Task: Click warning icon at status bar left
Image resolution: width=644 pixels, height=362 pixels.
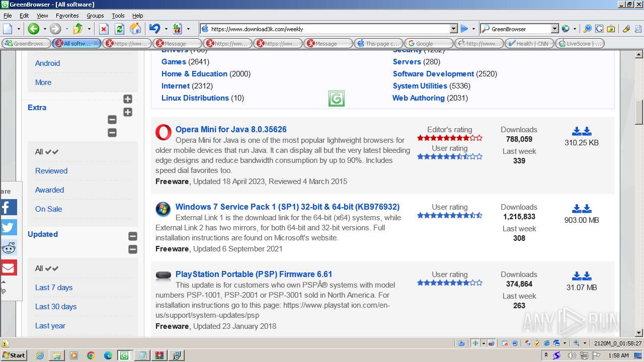Action: (x=5, y=343)
